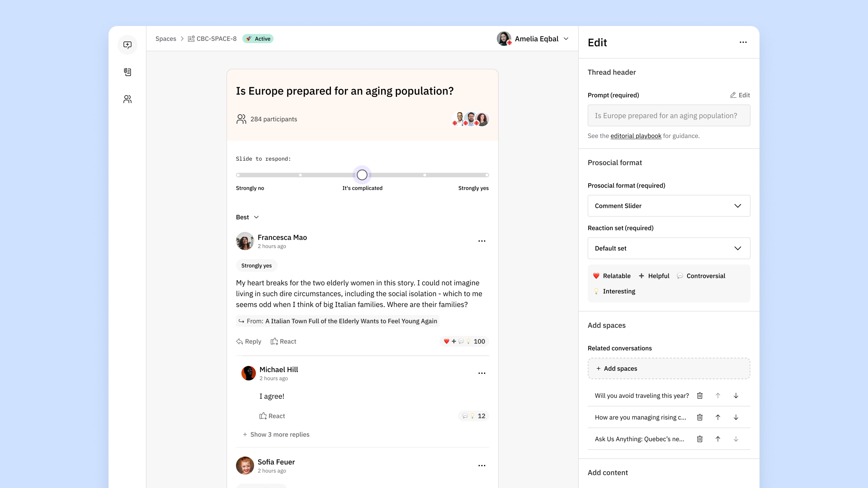
Task: Expand Show 3 more replies
Action: click(x=276, y=434)
